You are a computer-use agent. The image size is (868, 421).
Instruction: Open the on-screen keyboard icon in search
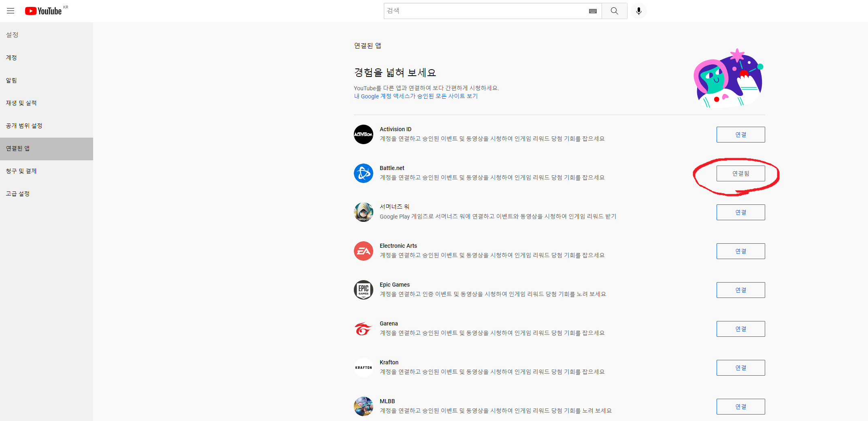coord(593,11)
